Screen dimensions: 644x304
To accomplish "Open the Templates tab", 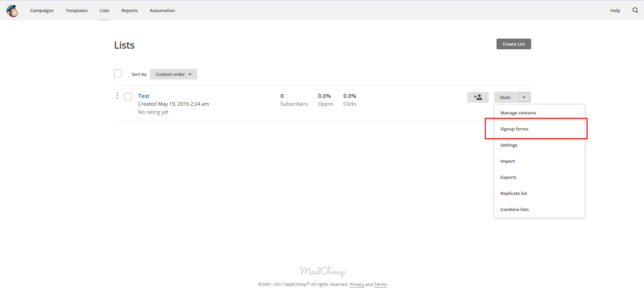I will click(x=76, y=10).
